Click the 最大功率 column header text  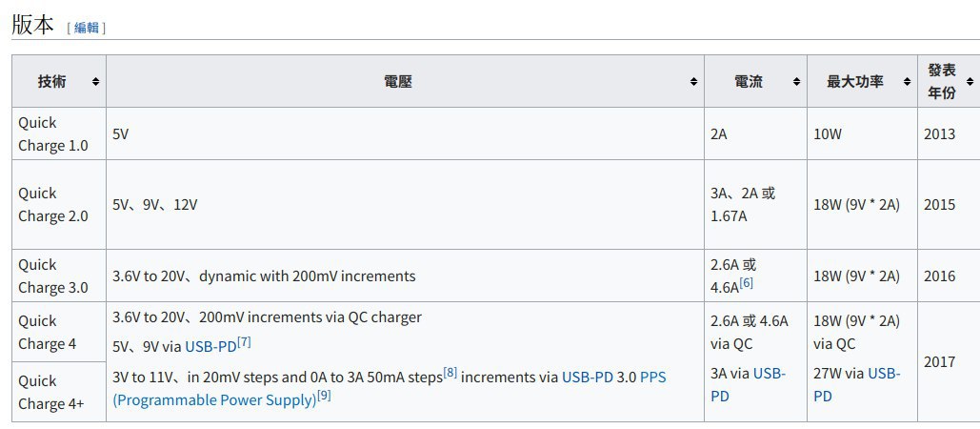coord(855,81)
